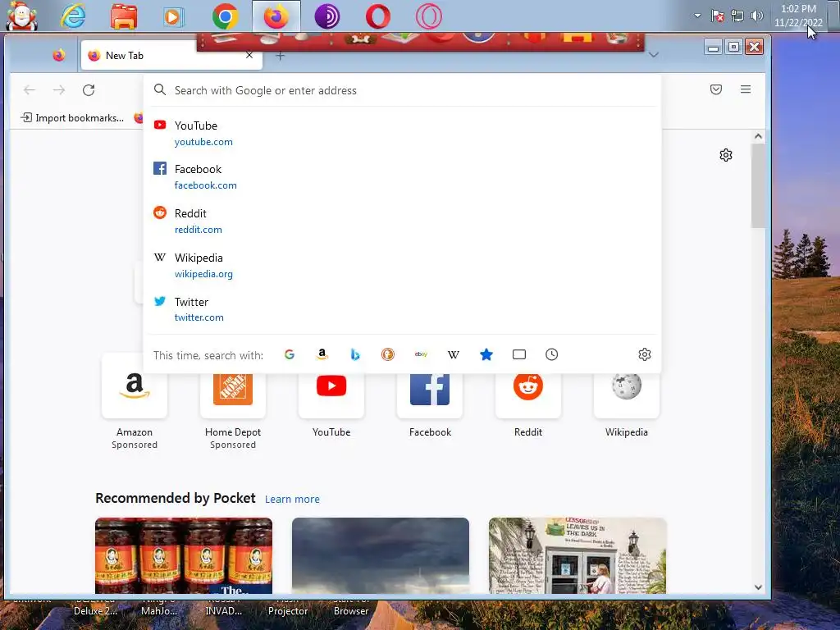This screenshot has height=630, width=840.
Task: Click Learn more next to Pocket
Action: coord(292,500)
